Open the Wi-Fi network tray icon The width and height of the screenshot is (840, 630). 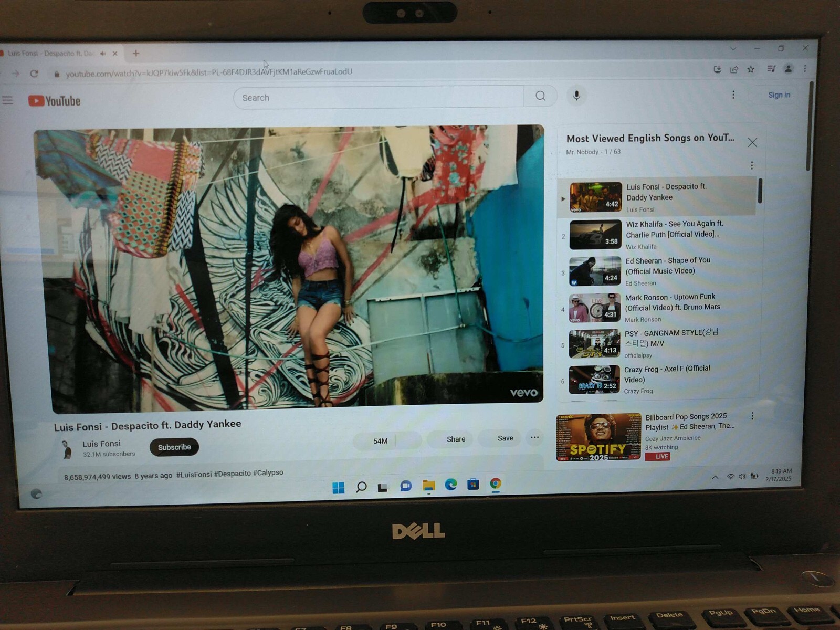(x=730, y=477)
